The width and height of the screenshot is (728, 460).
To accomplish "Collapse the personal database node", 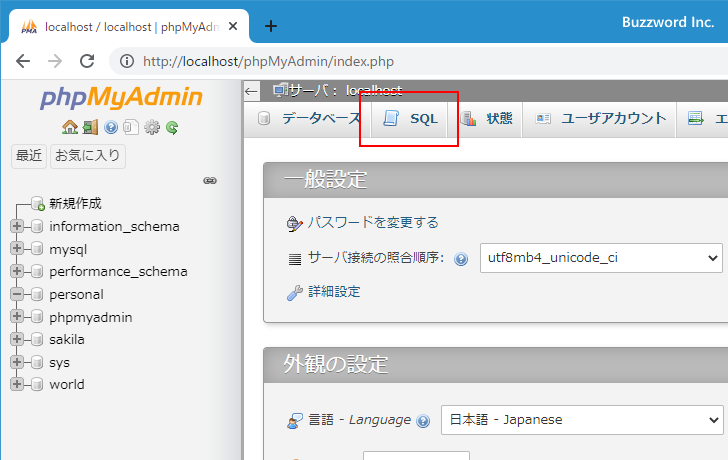I will (17, 294).
